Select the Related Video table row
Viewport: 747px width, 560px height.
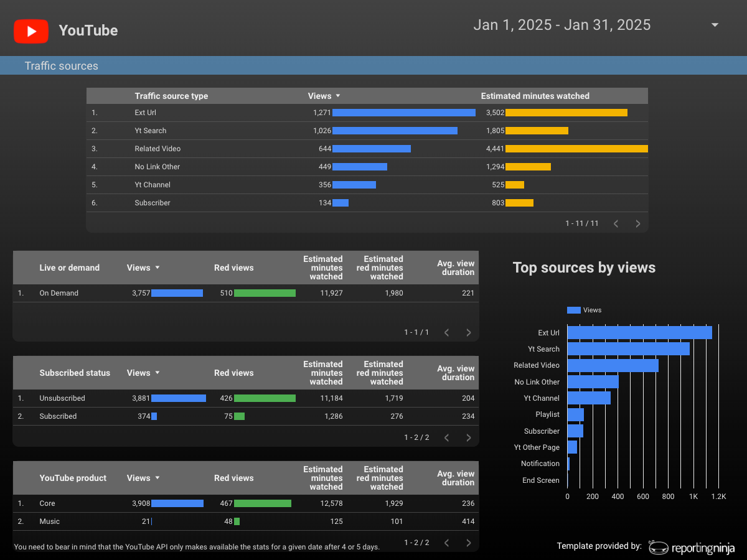367,149
